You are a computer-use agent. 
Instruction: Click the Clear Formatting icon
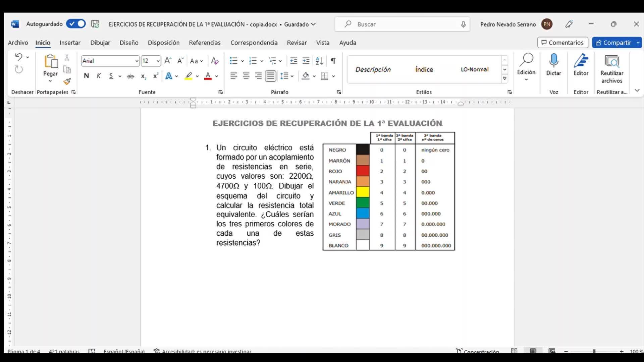[215, 61]
